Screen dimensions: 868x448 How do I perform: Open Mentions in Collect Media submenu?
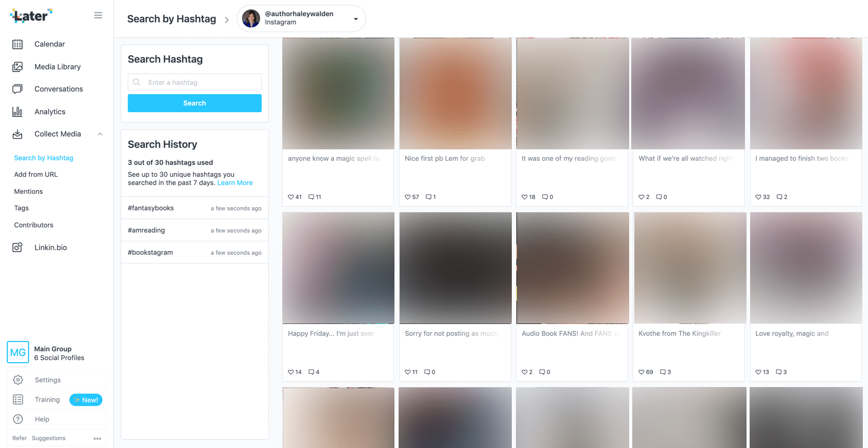tap(28, 191)
